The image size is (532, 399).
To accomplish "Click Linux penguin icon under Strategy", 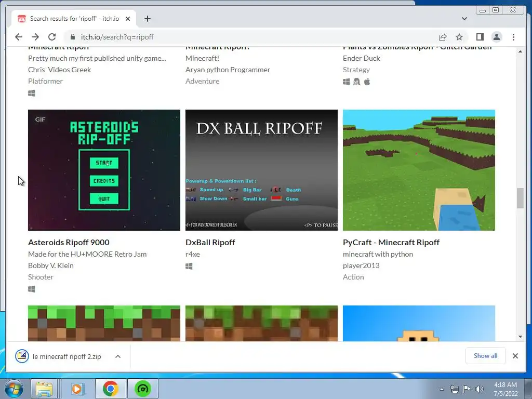I will 356,82.
